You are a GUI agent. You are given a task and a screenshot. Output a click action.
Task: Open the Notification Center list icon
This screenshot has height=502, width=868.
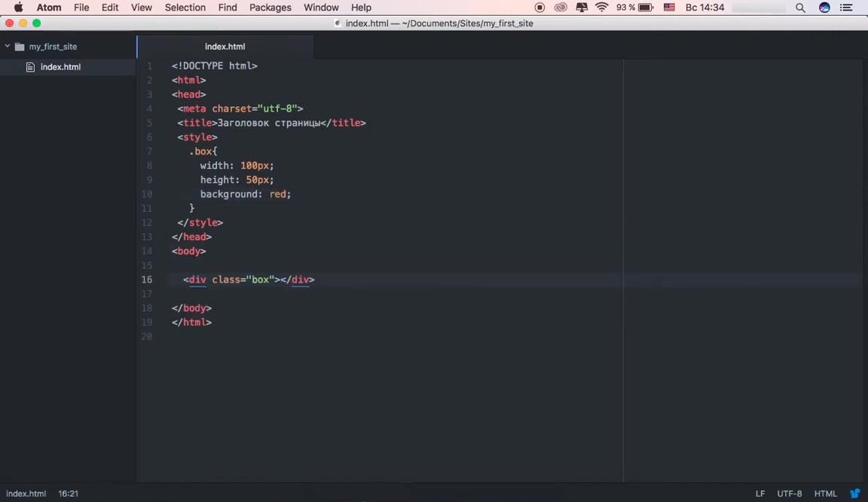click(x=846, y=8)
